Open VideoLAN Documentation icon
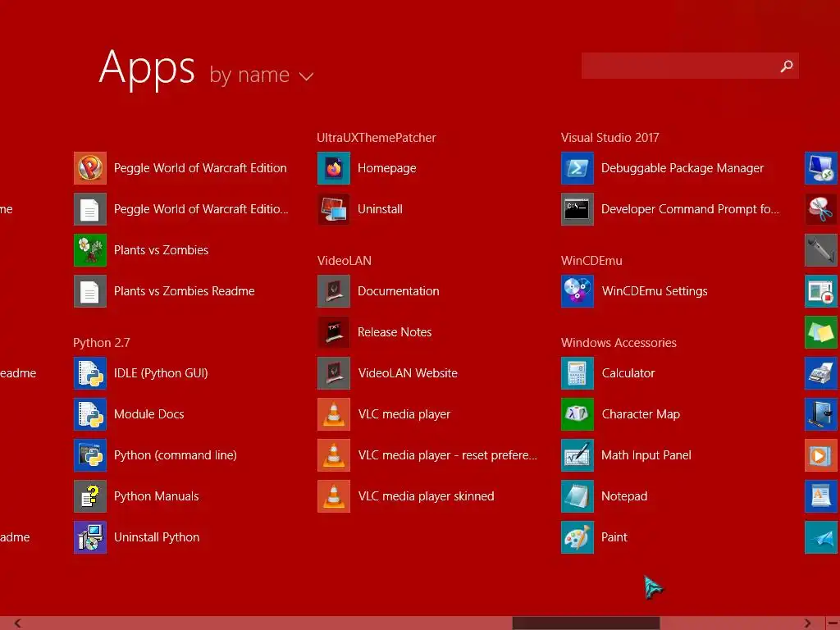 click(x=334, y=291)
